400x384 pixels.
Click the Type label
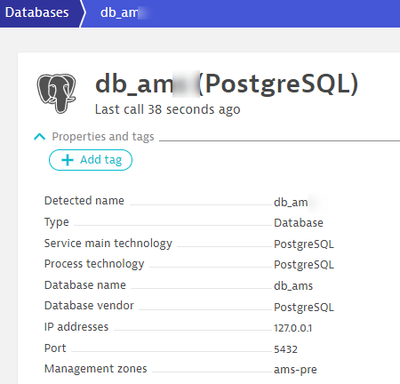pos(57,222)
